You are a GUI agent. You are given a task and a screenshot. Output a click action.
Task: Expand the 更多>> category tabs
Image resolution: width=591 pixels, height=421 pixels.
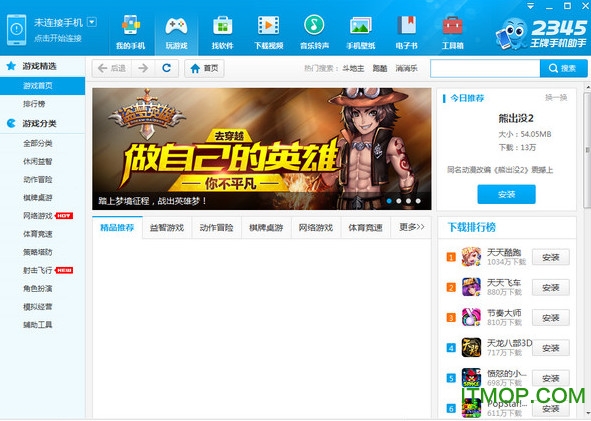pyautogui.click(x=411, y=227)
